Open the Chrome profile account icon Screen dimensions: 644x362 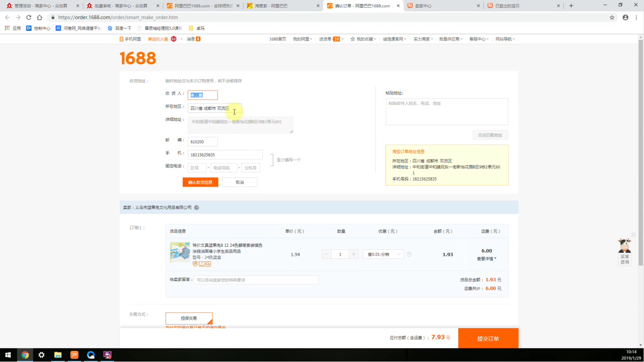625,18
